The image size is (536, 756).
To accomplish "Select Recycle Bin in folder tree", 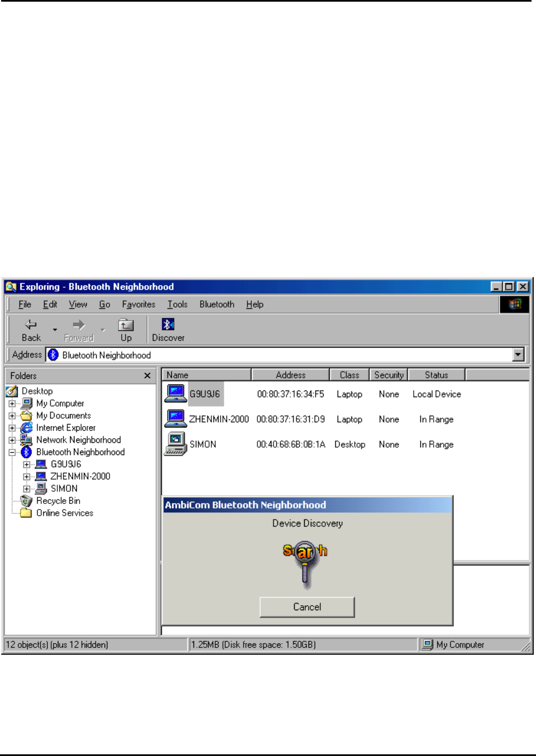I will [58, 501].
